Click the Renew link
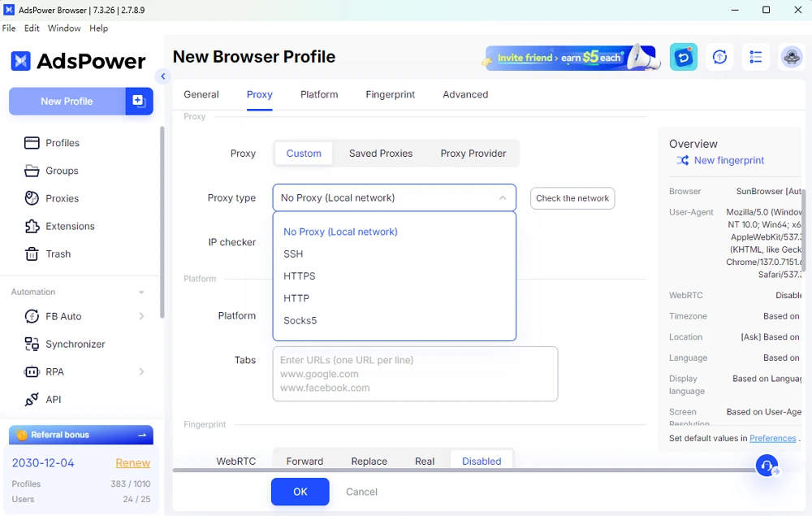The height and width of the screenshot is (516, 812). [x=133, y=463]
